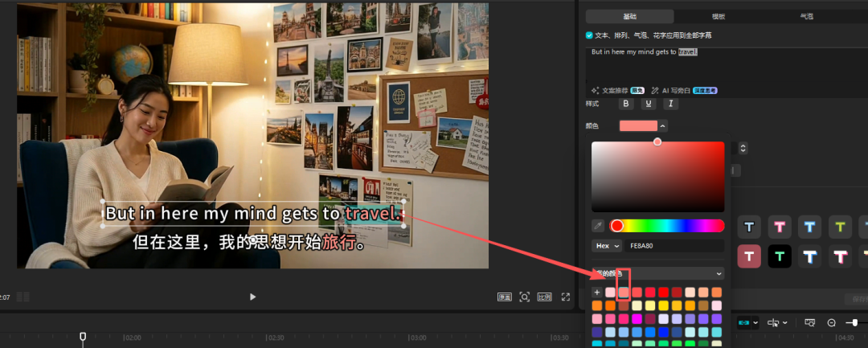This screenshot has width=868, height=348.
Task: Uncheck apply text settings to all subtitles
Action: click(590, 35)
